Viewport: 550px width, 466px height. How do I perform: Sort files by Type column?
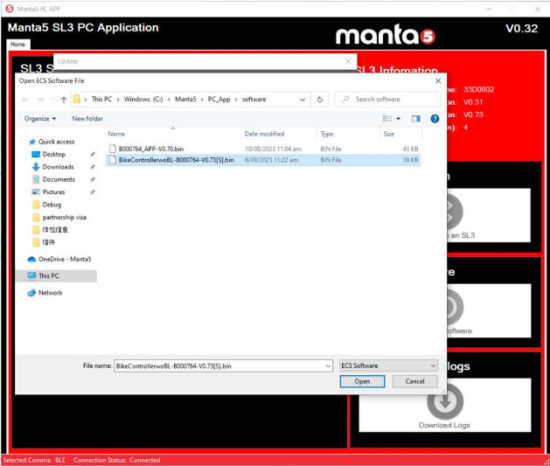tap(349, 134)
